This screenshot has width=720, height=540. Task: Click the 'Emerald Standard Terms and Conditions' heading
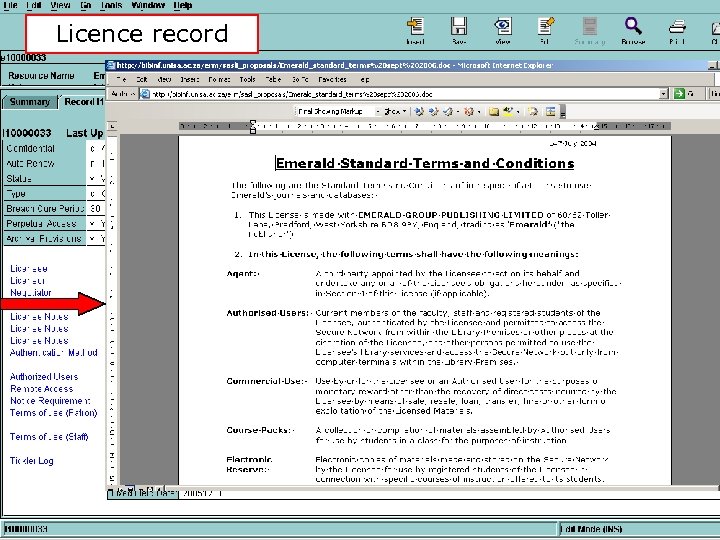pos(425,163)
